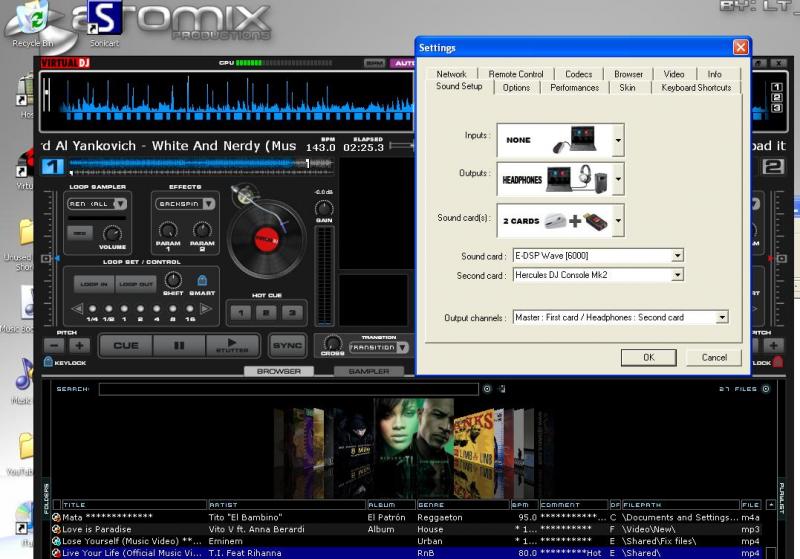Click the effects Param 2 knob
800x559 pixels.
click(x=202, y=231)
